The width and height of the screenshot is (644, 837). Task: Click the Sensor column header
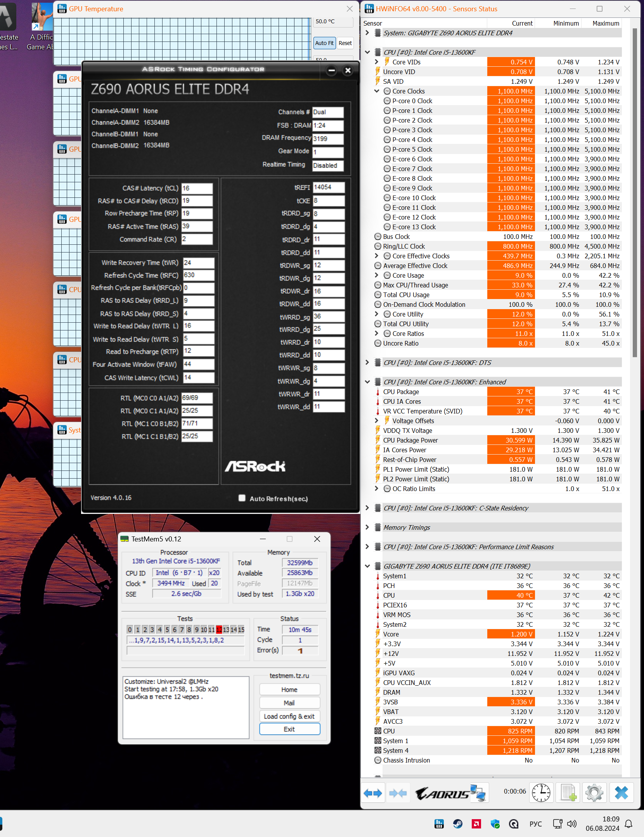point(424,23)
